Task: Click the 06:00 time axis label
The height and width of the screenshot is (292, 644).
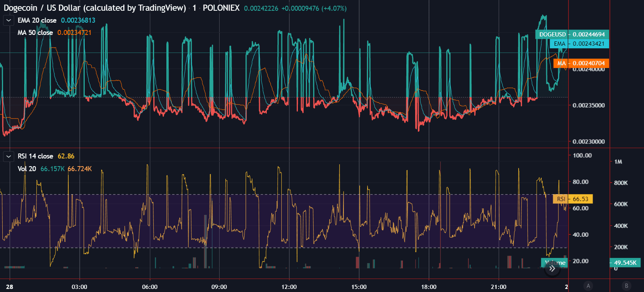Action: coord(149,287)
